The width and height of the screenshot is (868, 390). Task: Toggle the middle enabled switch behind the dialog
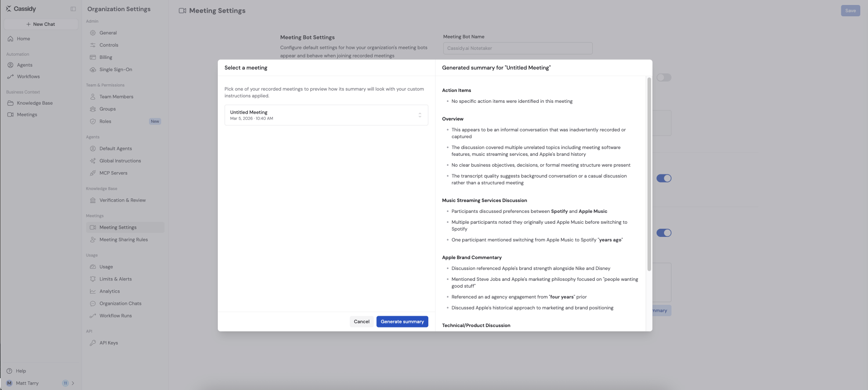(x=664, y=178)
